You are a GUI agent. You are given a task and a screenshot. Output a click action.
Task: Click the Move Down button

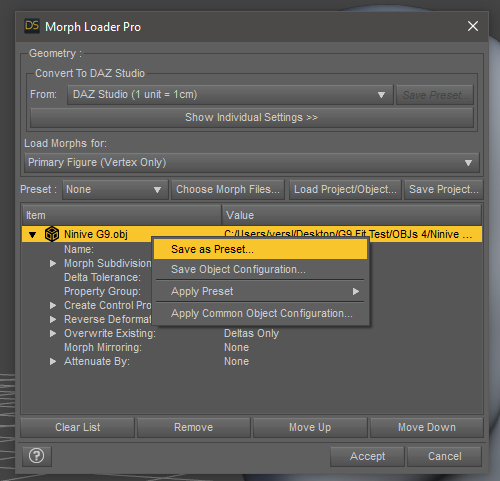point(427,427)
